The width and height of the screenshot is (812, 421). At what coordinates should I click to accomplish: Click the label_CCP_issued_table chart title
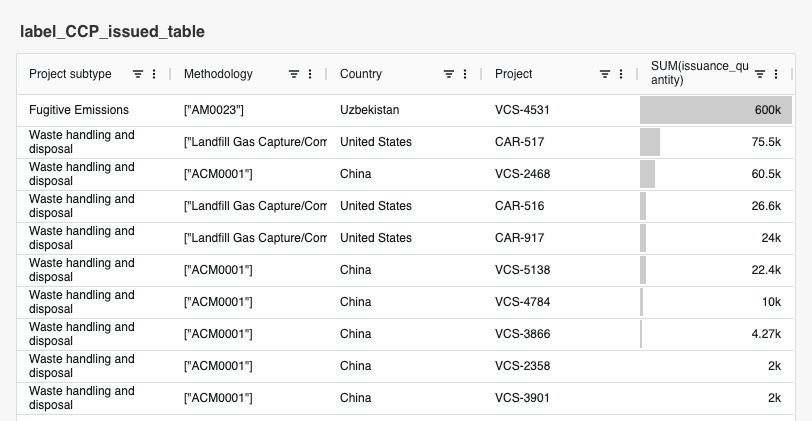coord(112,32)
